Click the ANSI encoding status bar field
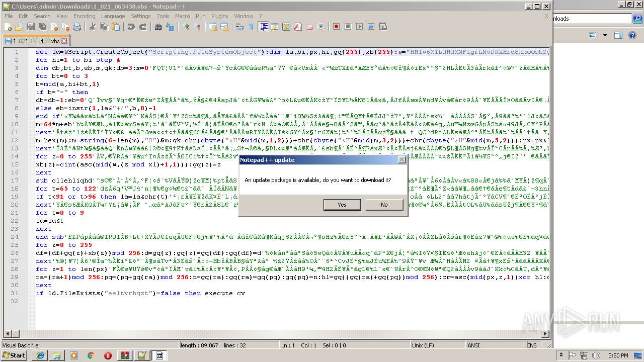The image size is (644, 362). [496, 345]
